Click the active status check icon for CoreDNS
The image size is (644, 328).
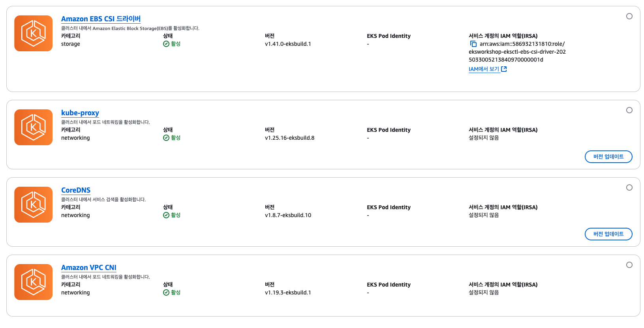tap(166, 215)
